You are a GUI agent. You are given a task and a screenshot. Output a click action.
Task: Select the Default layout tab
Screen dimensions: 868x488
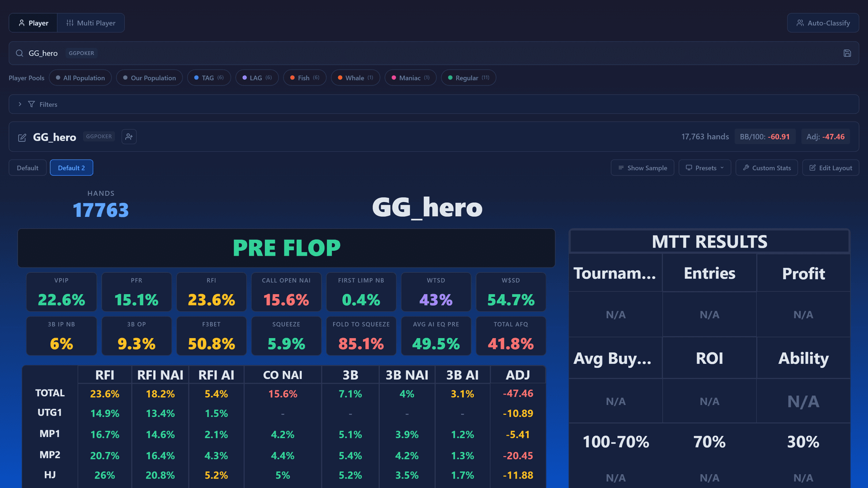coord(28,168)
